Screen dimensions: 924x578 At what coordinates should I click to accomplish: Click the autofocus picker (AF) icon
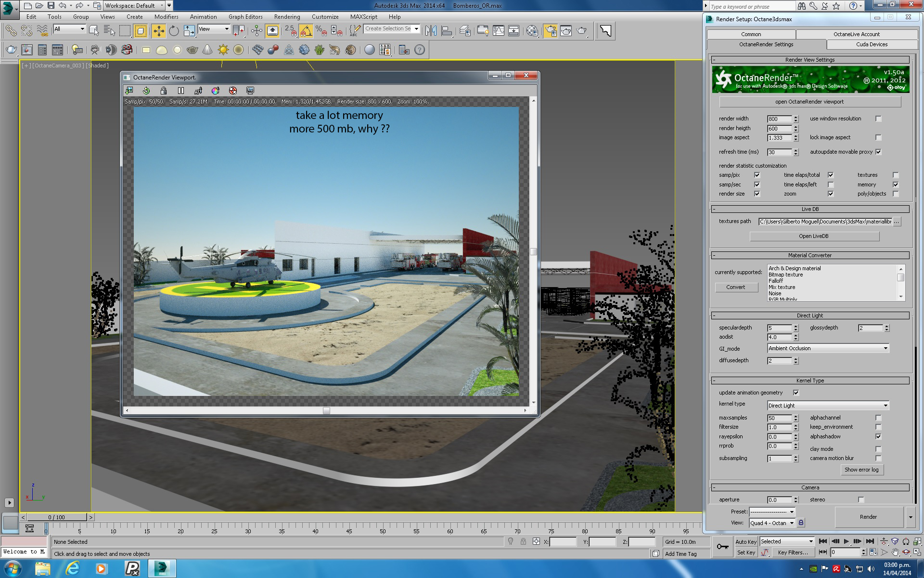(x=198, y=91)
